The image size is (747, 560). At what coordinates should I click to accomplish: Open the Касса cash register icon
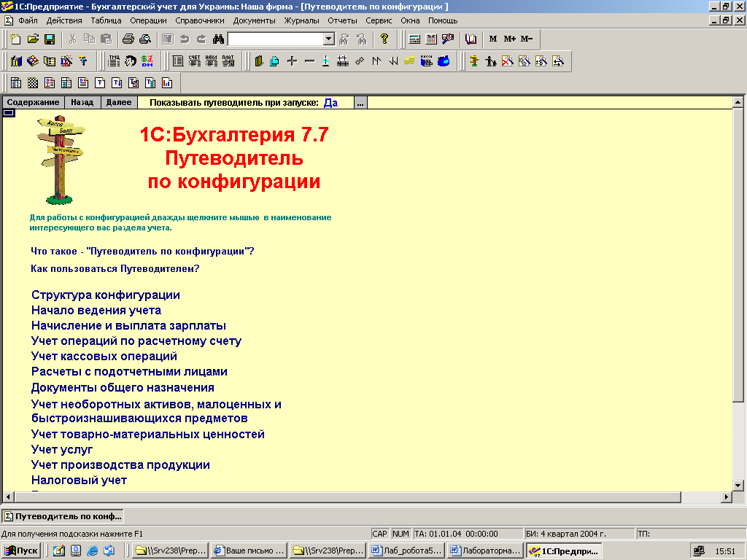(x=426, y=61)
